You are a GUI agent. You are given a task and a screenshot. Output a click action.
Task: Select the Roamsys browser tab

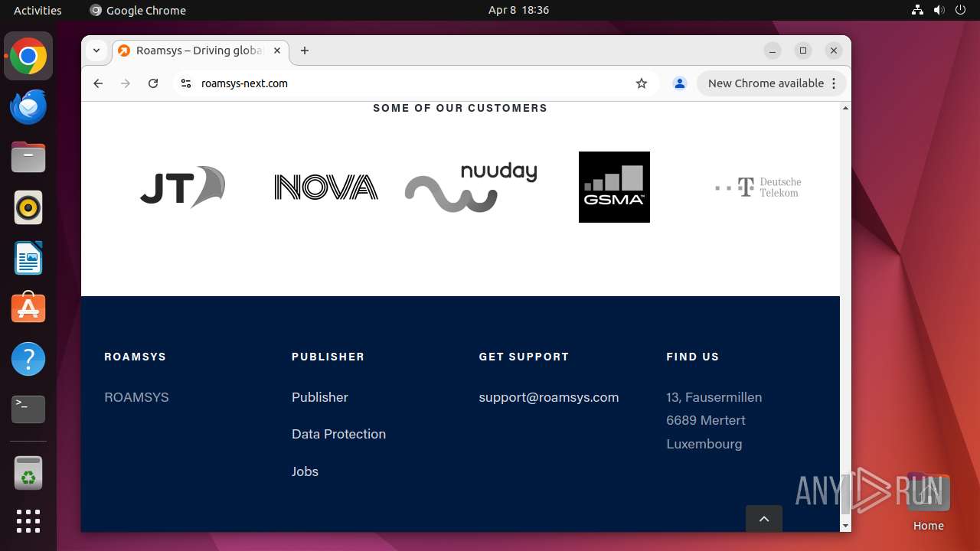pos(201,51)
